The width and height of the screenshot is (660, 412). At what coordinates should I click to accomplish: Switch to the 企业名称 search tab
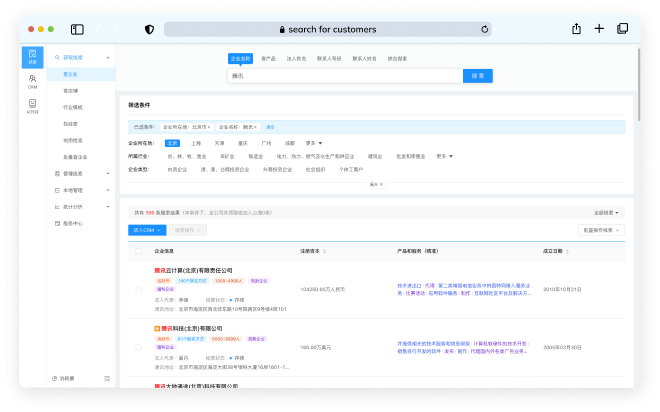tap(240, 58)
